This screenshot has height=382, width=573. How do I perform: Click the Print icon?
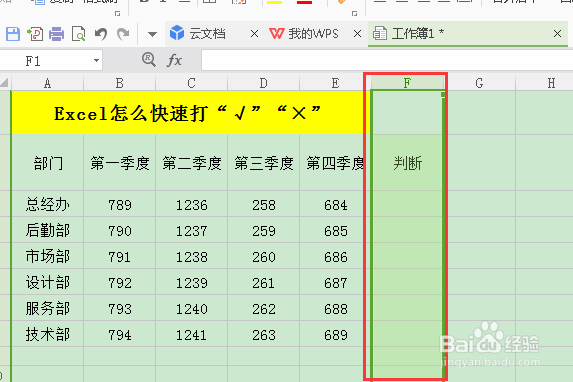[x=57, y=34]
